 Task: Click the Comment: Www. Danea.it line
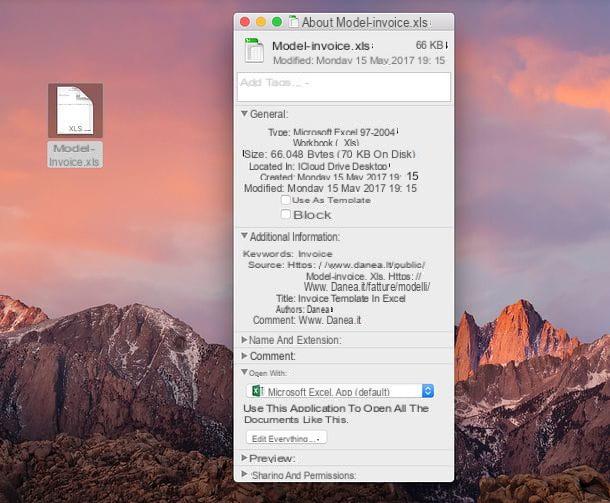(307, 321)
